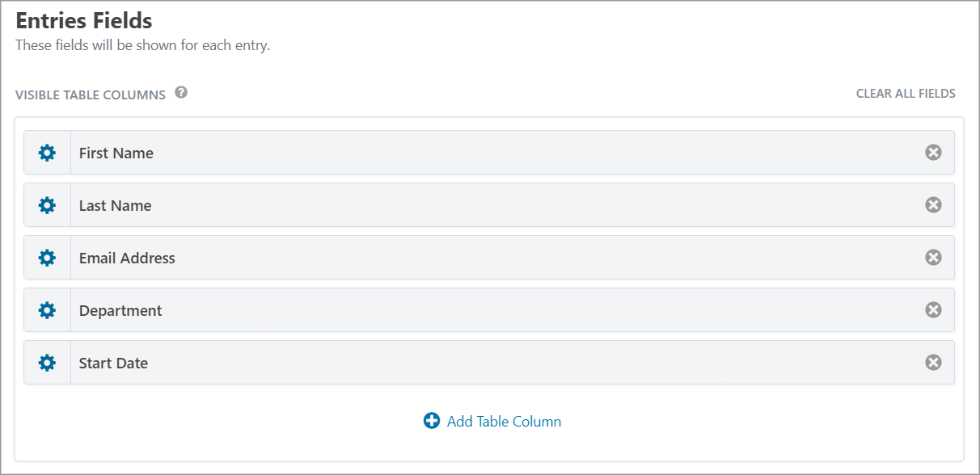This screenshot has height=475, width=980.
Task: Open settings gear for Last Name field
Action: 48,205
